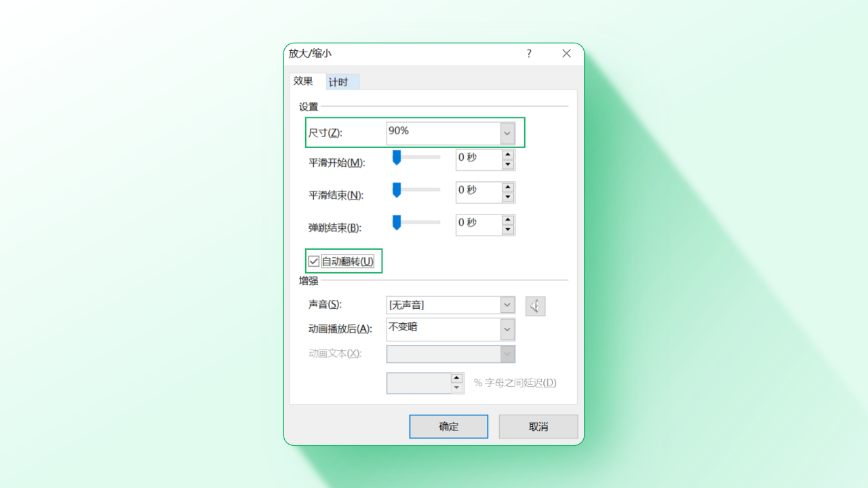Click the 平滑结束 seconds input field
Image resolution: width=868 pixels, height=488 pixels.
click(x=479, y=193)
